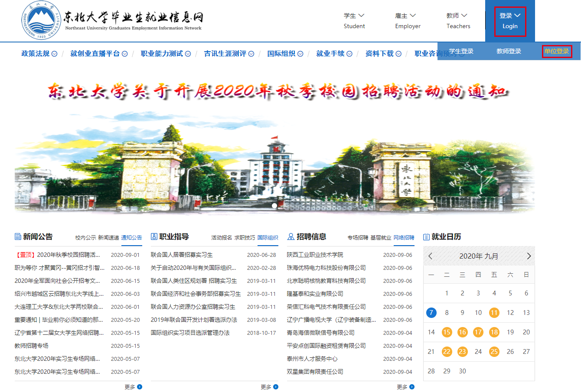This screenshot has height=392, width=581.
Task: Select highlighted date 15 in calendar
Action: 447,332
